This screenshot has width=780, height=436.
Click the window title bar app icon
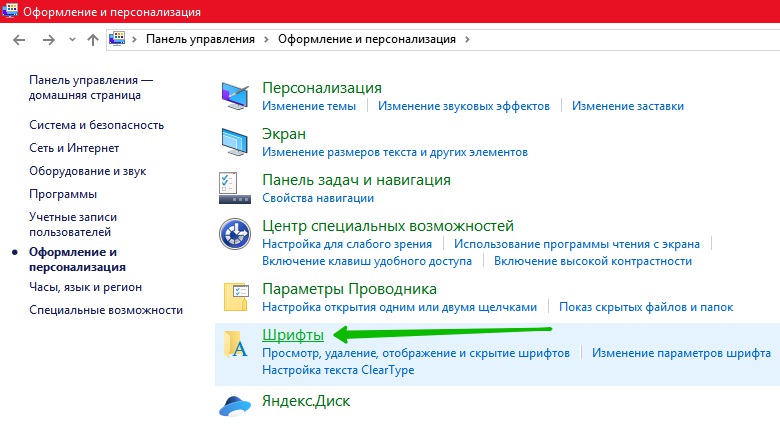coord(10,10)
